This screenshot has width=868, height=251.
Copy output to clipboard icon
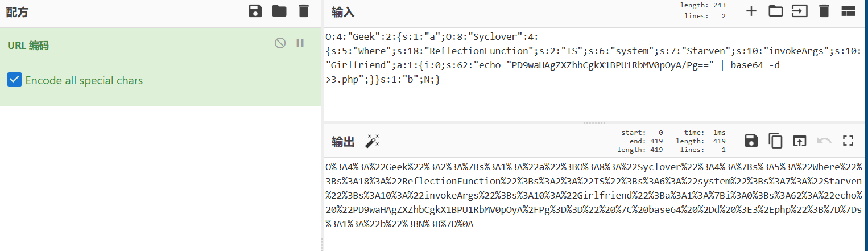tap(775, 141)
